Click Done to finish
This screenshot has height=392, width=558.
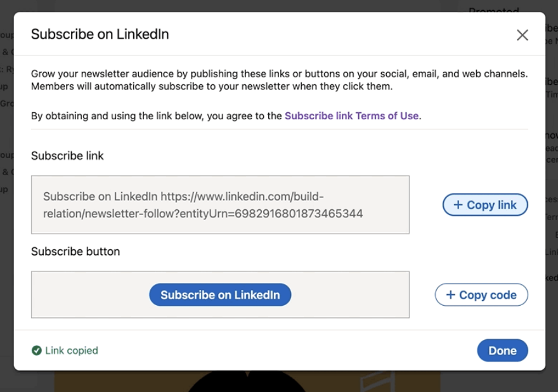(502, 351)
